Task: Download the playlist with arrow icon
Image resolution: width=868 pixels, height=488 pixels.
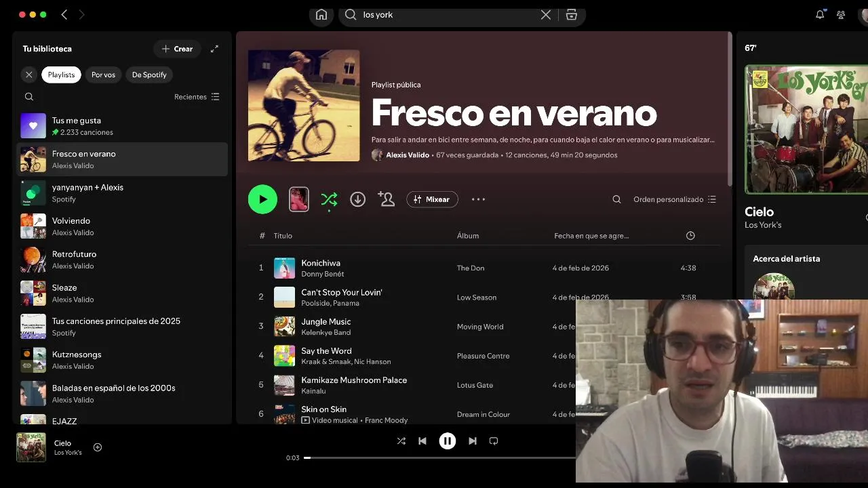Action: tap(357, 199)
